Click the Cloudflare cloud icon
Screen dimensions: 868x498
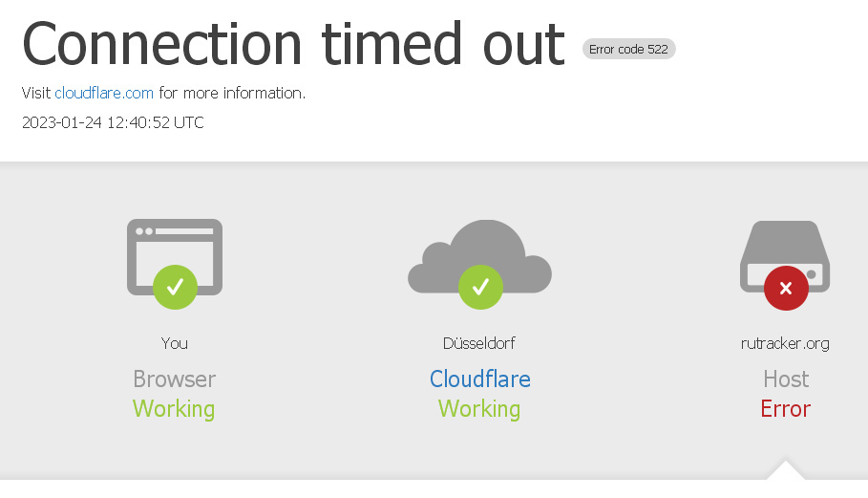pos(480,256)
